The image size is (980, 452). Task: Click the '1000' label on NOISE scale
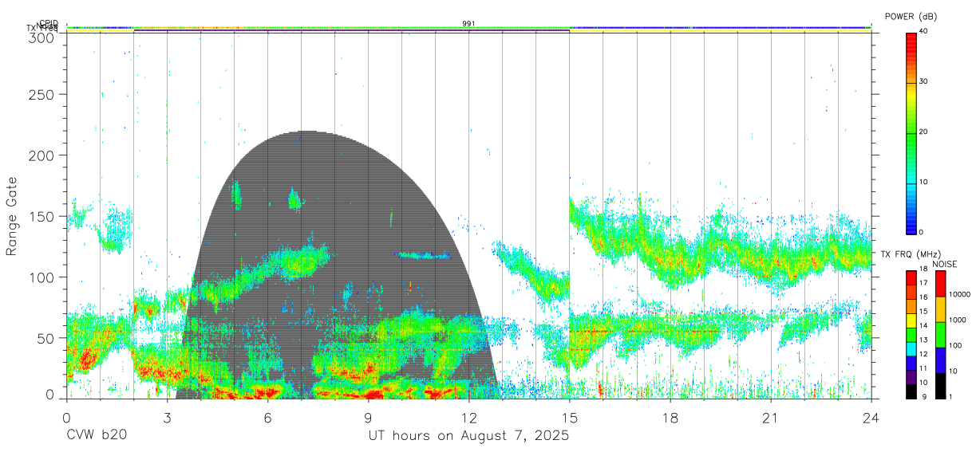[959, 320]
